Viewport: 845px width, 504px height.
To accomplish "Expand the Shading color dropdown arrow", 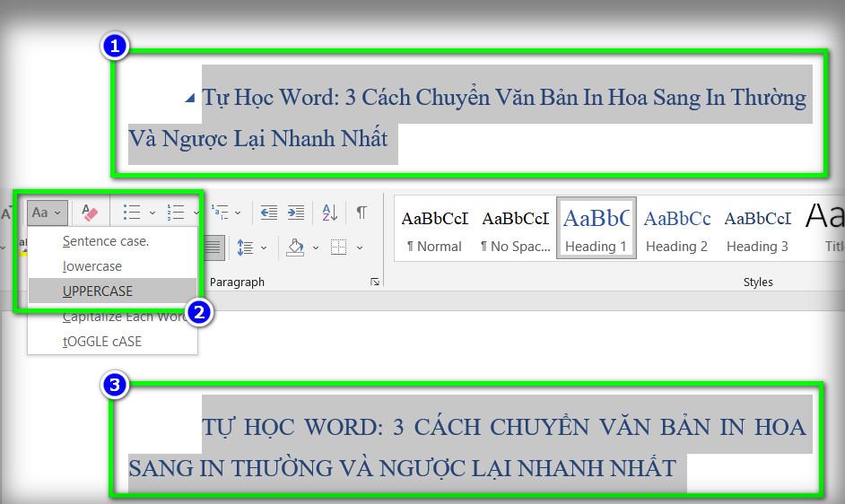I will [316, 248].
